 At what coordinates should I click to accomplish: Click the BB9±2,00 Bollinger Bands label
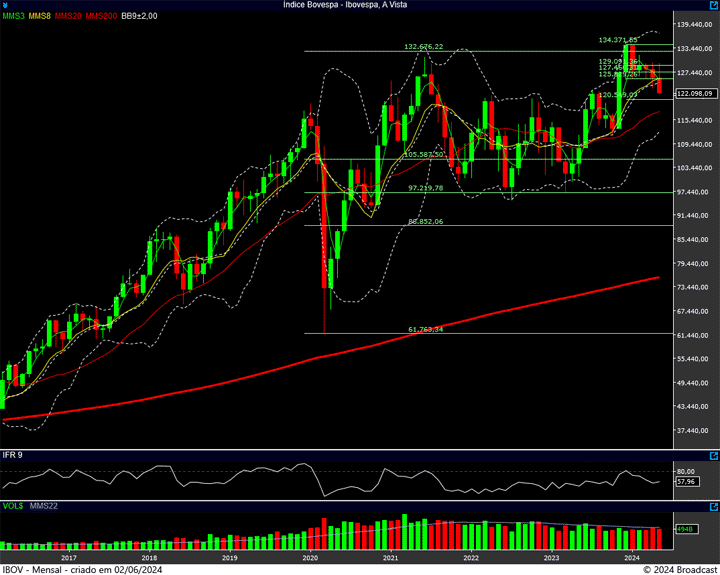pos(140,16)
